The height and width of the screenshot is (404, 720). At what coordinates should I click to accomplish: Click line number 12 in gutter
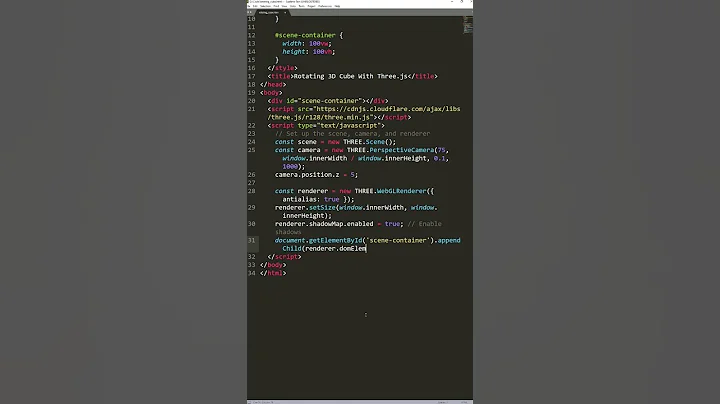click(x=251, y=35)
